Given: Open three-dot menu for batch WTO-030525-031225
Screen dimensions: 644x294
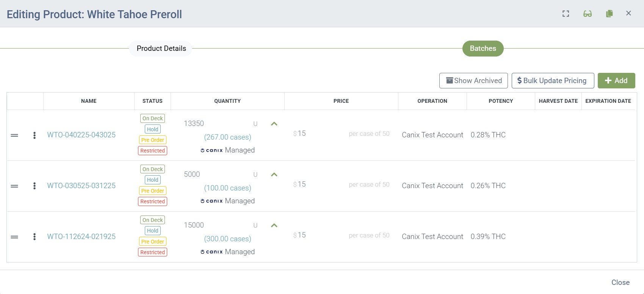Looking at the screenshot, I should [34, 186].
